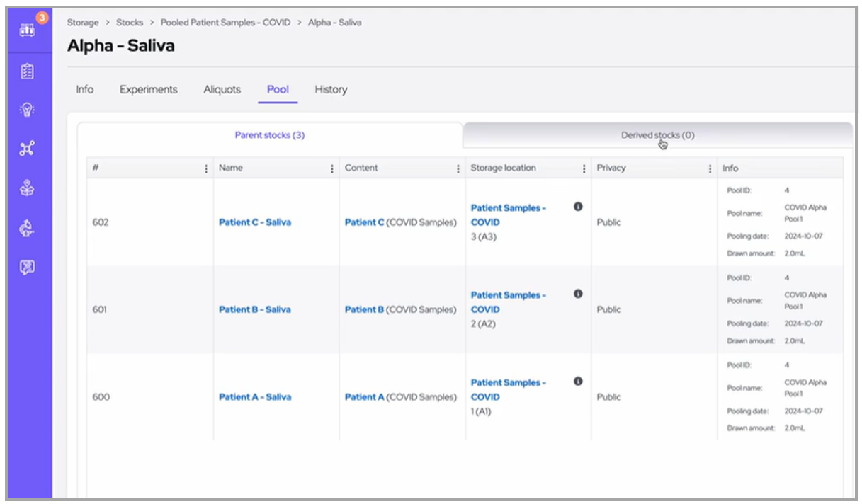The height and width of the screenshot is (504, 862).
Task: Click the microscope sidebar icon
Action: point(27,228)
